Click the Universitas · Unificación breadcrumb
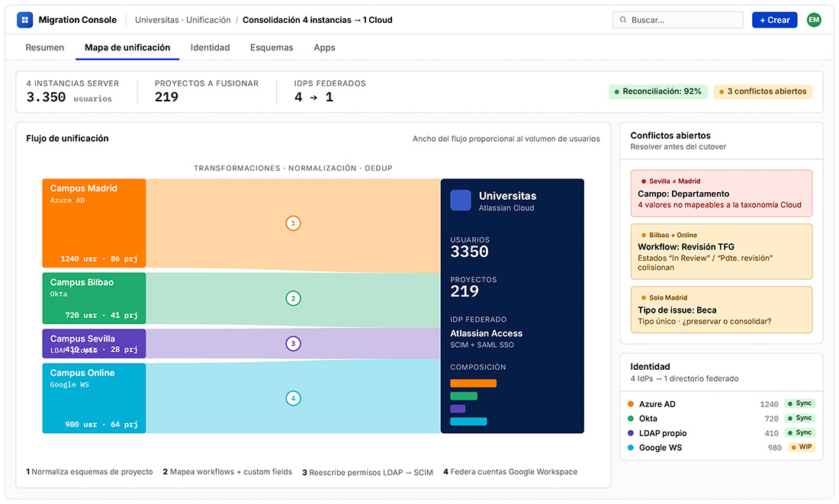This screenshot has width=839, height=504. point(182,20)
